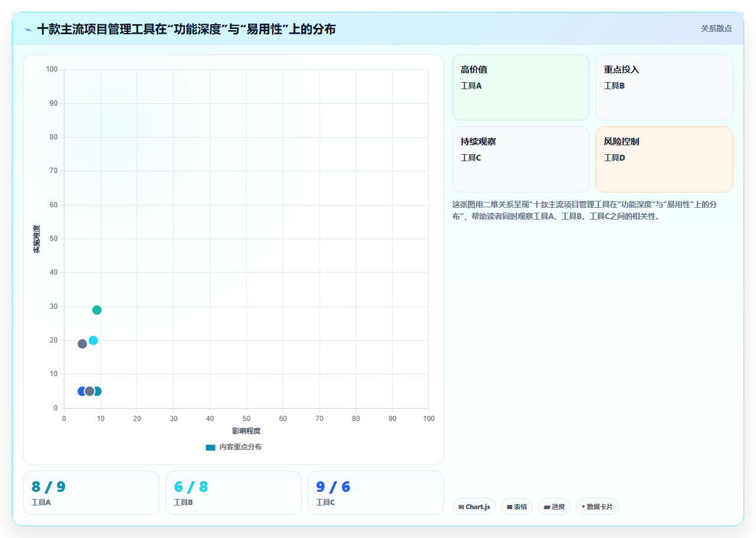Open the 风险控制 card
Screen dimensions: 756x538
664,159
